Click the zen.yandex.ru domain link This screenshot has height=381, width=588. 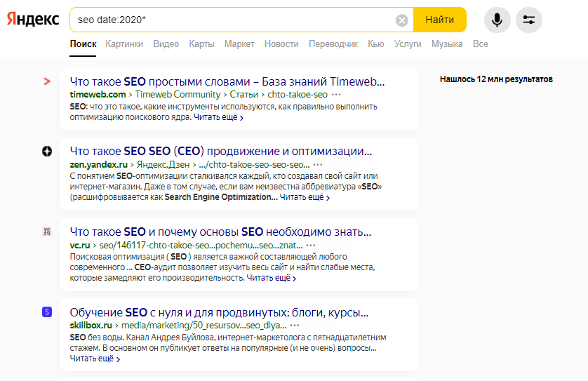(99, 165)
